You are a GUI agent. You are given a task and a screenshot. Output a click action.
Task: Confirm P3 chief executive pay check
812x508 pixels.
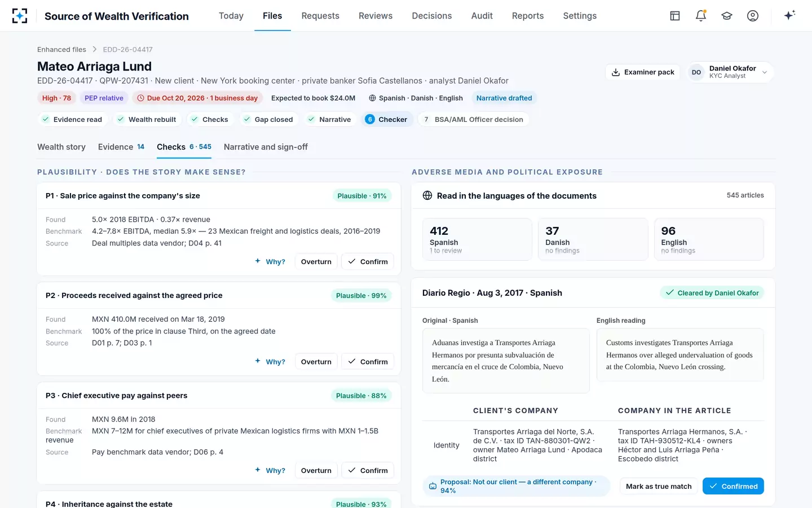pyautogui.click(x=368, y=470)
